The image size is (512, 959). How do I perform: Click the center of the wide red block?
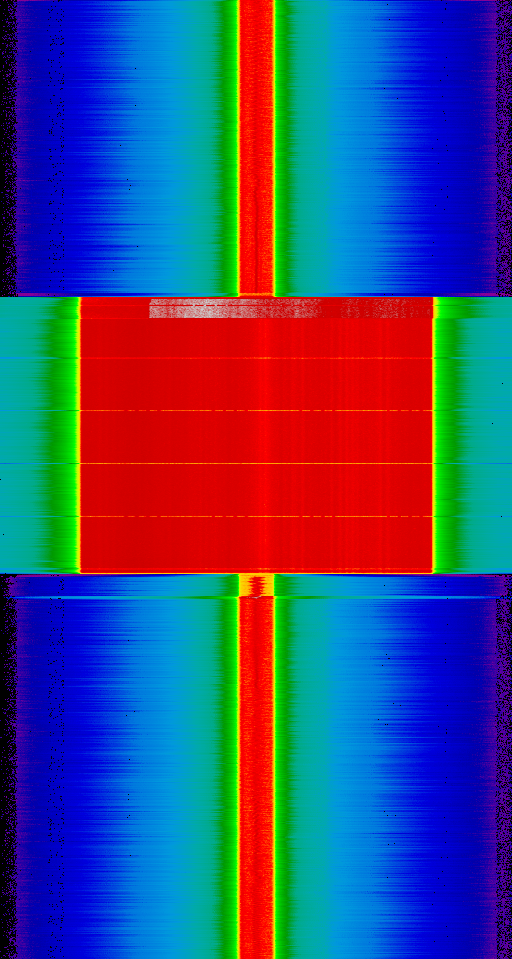tap(256, 435)
